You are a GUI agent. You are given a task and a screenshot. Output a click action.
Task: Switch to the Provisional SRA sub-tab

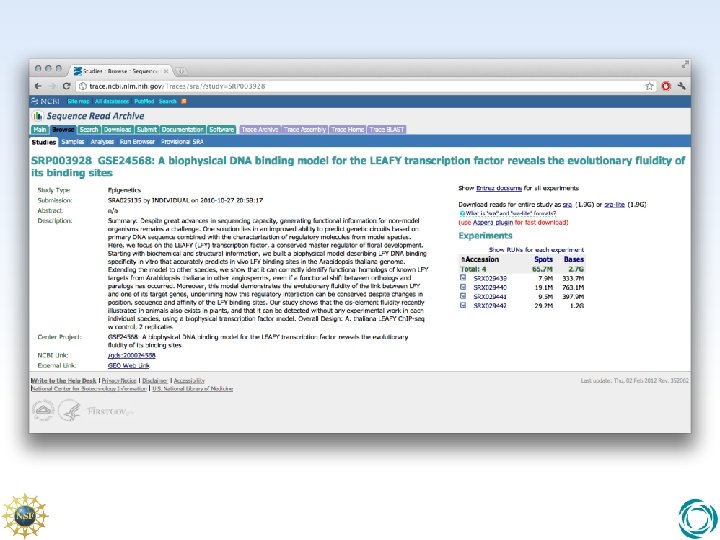click(182, 142)
